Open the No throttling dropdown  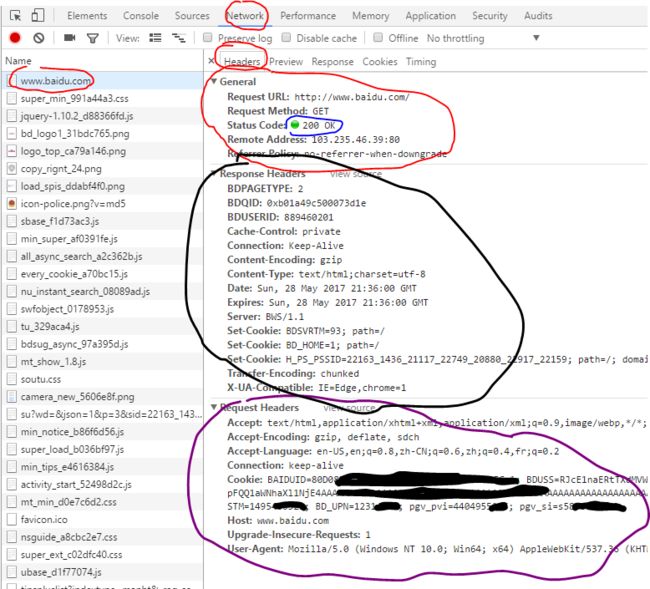pyautogui.click(x=483, y=38)
